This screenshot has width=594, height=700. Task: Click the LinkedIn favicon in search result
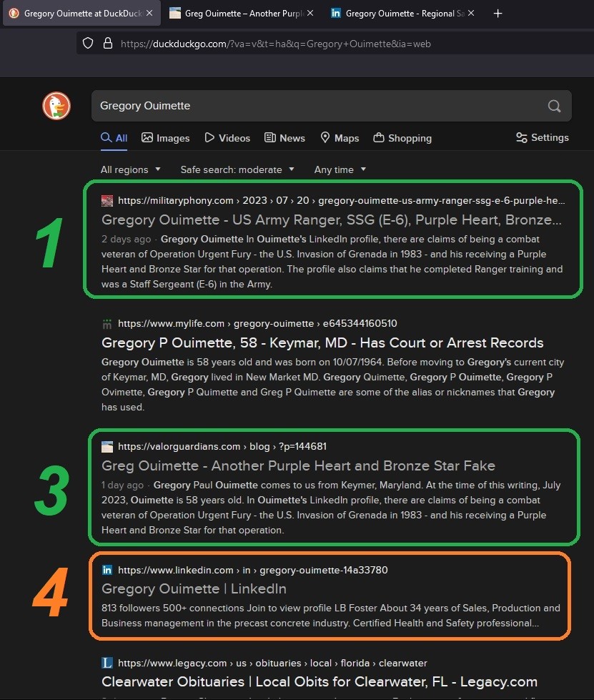click(107, 570)
